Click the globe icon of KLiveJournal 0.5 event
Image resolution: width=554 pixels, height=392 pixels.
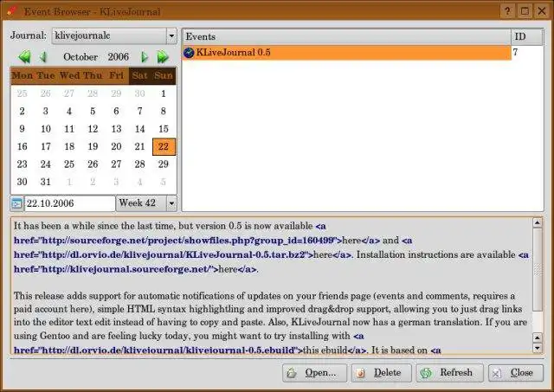click(189, 53)
